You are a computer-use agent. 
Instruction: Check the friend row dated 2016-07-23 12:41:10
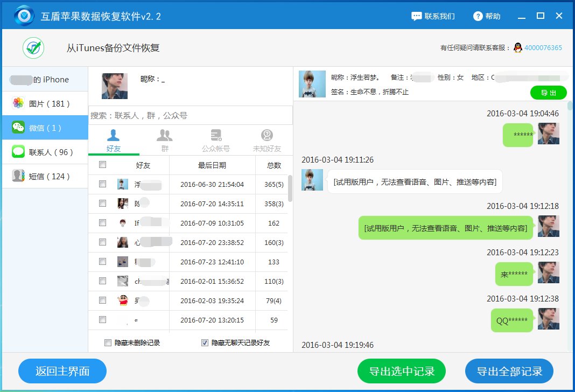[x=103, y=262]
